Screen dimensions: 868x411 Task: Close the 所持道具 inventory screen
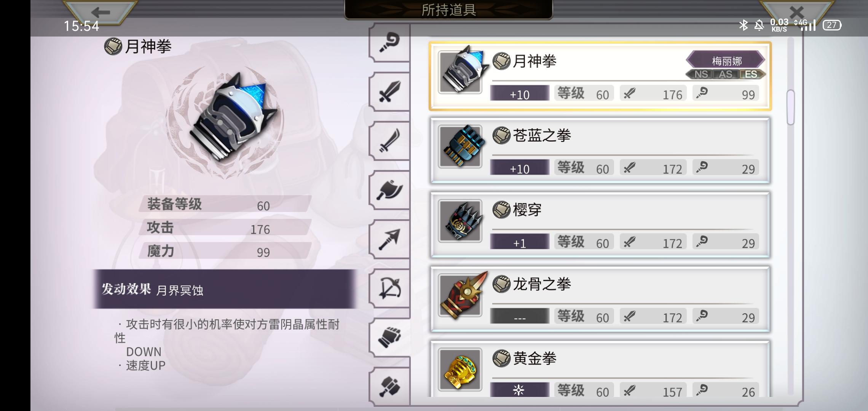click(796, 12)
